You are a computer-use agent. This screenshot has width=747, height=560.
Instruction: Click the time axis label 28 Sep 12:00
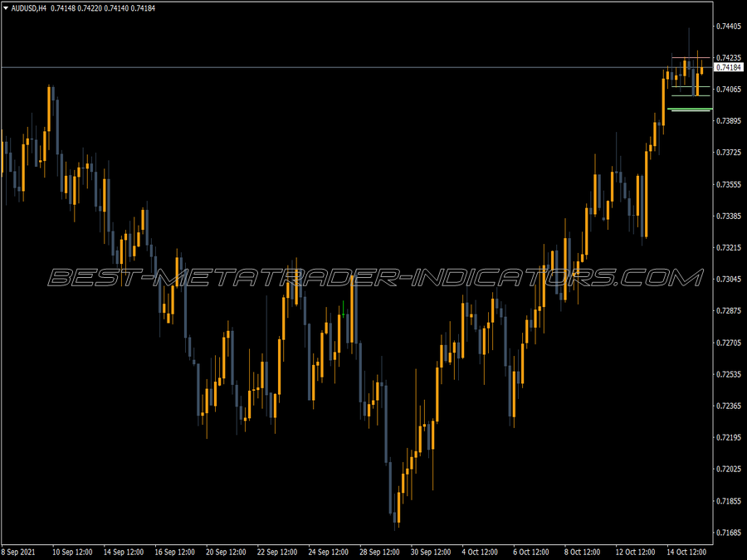tap(379, 552)
